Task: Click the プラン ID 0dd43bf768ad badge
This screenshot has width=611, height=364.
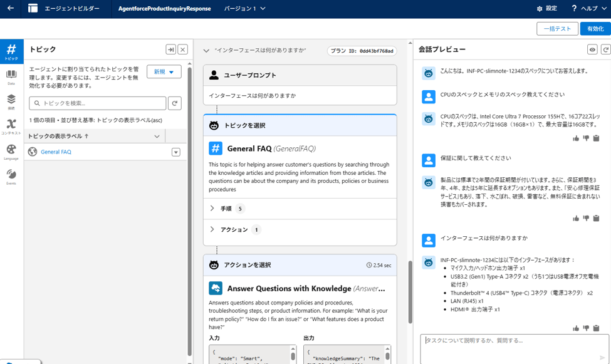Action: coord(362,51)
